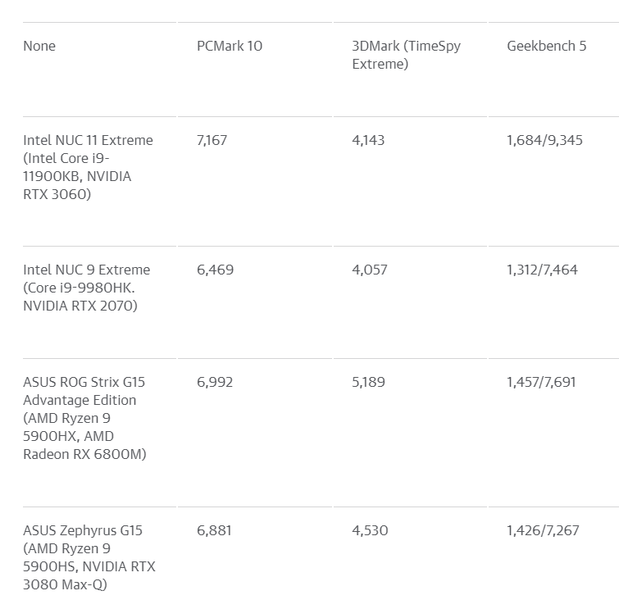Click PCMark score 7,167

(212, 140)
